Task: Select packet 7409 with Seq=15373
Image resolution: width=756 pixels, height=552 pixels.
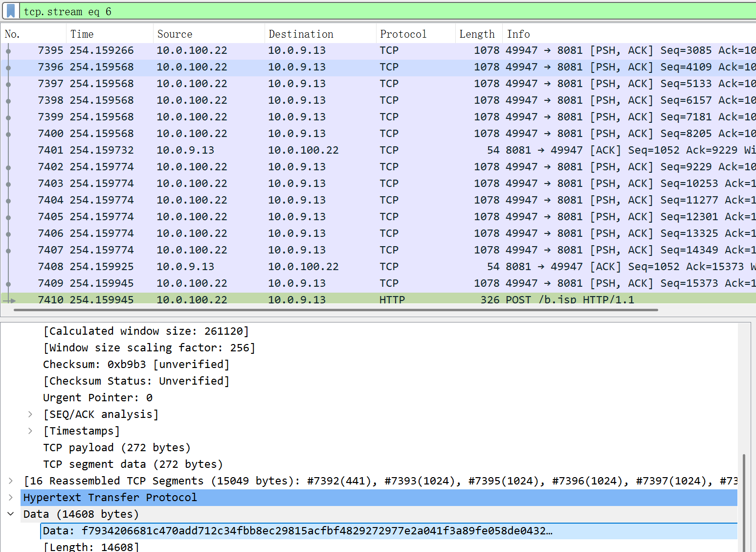Action: 378,283
